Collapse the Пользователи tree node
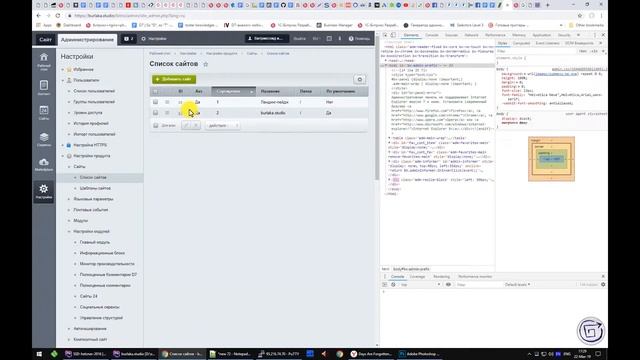Screen dimensions: 640x360 [63, 80]
